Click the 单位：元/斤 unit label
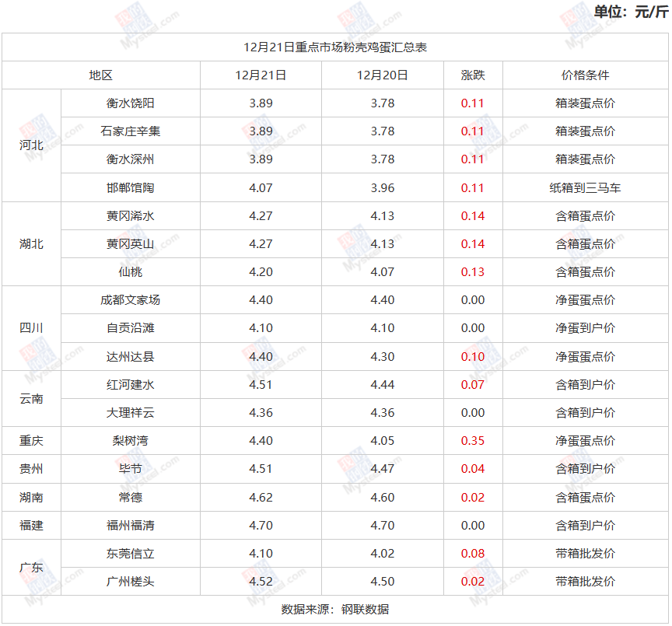 click(630, 12)
